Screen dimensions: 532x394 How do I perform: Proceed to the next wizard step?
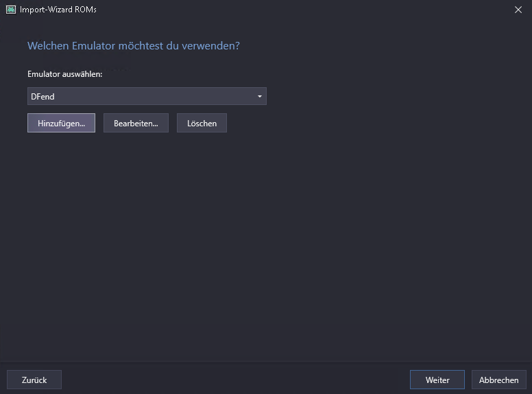tap(437, 380)
